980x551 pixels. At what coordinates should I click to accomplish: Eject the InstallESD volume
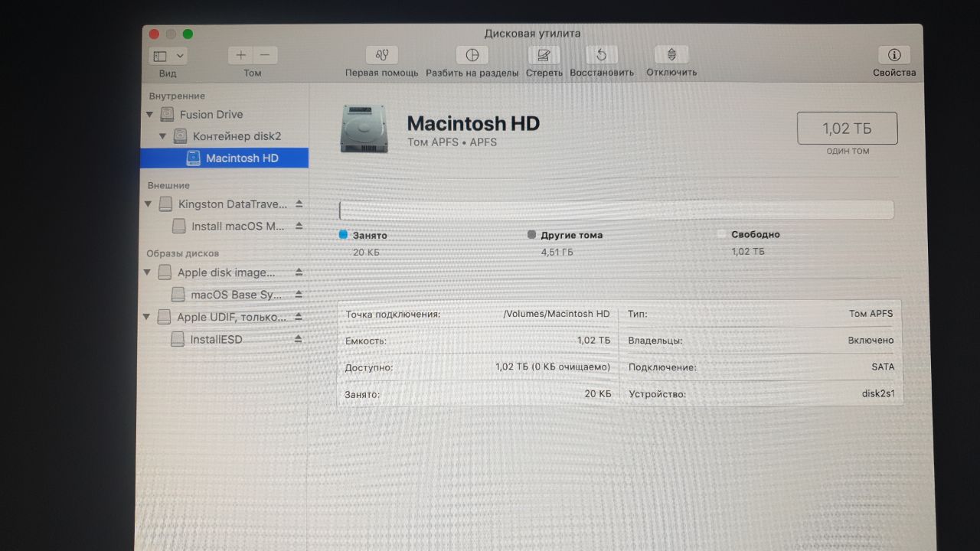(299, 339)
